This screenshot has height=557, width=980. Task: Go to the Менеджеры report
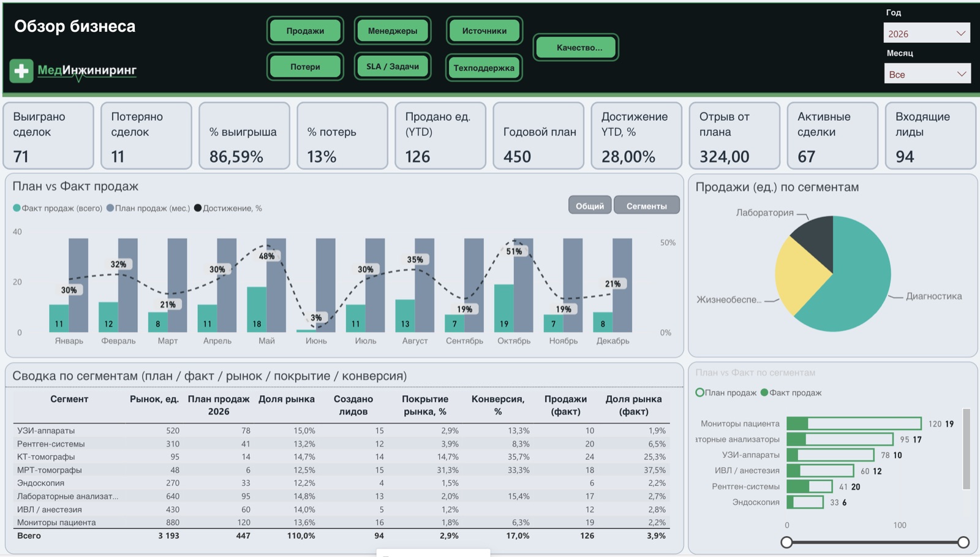click(393, 31)
